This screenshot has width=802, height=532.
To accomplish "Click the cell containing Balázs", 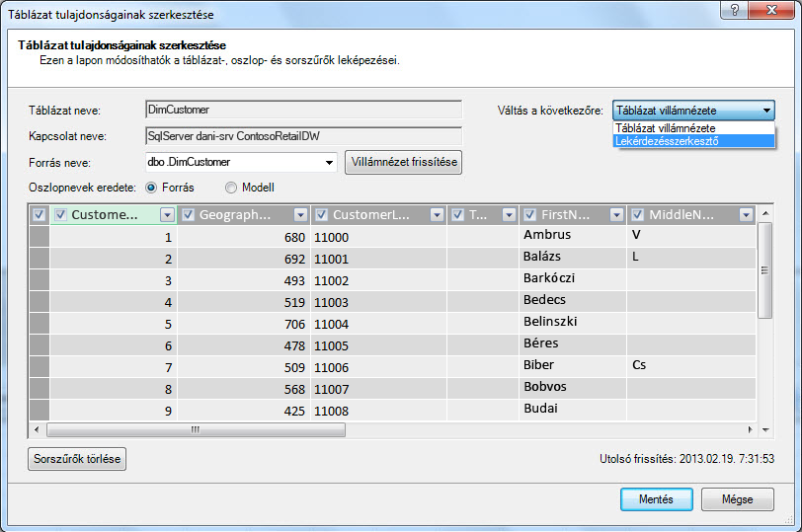I will [x=572, y=257].
